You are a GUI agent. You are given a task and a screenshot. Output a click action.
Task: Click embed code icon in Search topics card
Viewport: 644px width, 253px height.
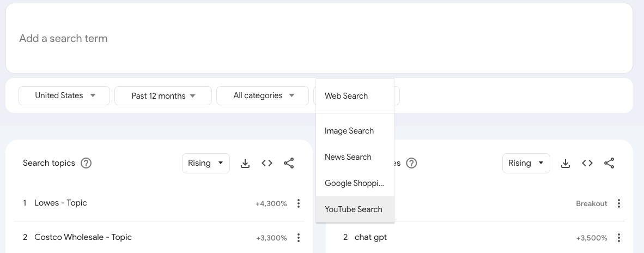(267, 163)
